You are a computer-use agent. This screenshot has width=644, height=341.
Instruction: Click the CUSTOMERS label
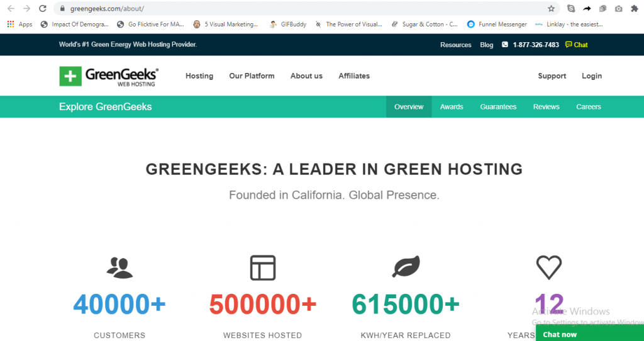(119, 335)
